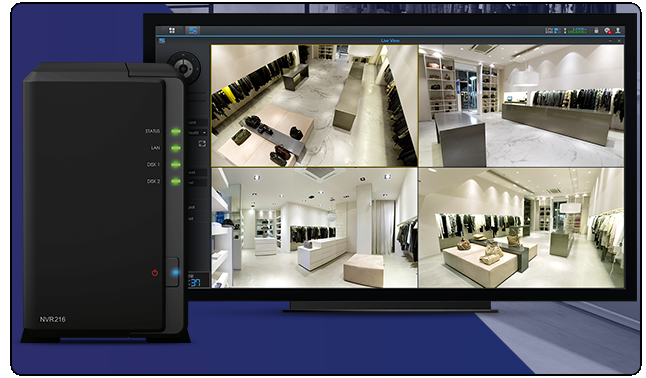Select the top-right camera feed
Image resolution: width=646 pixels, height=378 pixels.
(x=521, y=106)
